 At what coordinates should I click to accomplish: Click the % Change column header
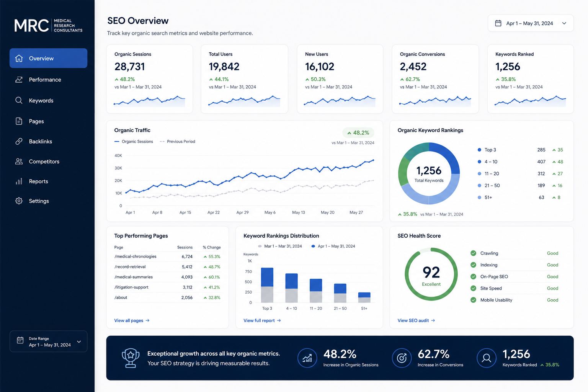pos(212,247)
